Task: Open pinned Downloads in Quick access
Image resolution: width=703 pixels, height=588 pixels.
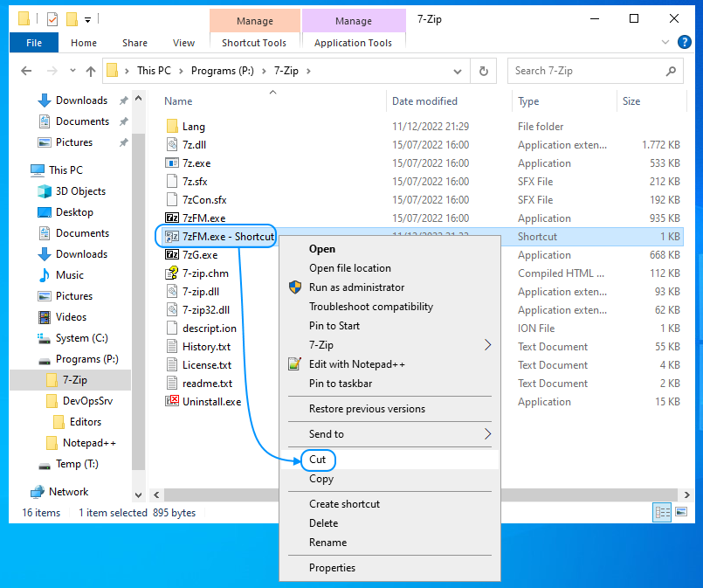Action: (81, 100)
